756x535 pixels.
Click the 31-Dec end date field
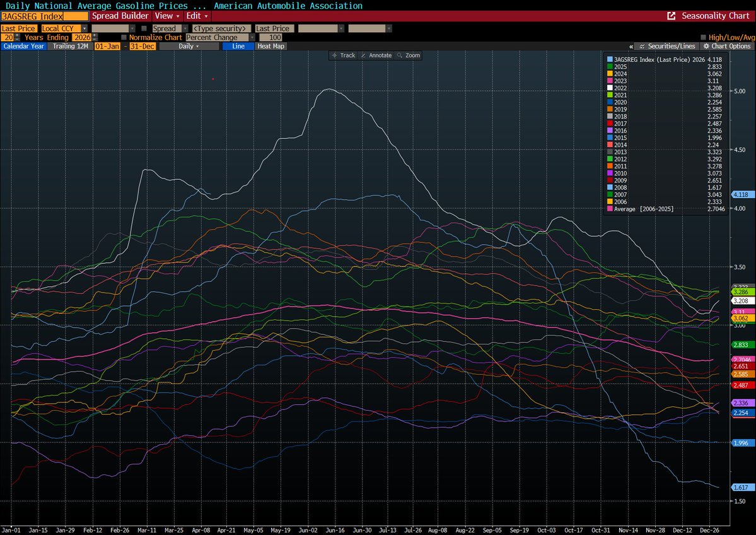142,46
